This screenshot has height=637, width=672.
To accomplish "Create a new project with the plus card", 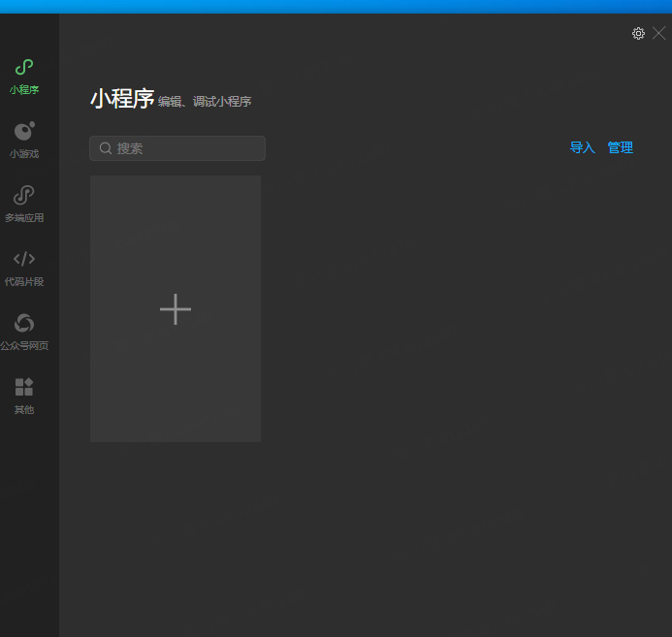I will pos(176,309).
